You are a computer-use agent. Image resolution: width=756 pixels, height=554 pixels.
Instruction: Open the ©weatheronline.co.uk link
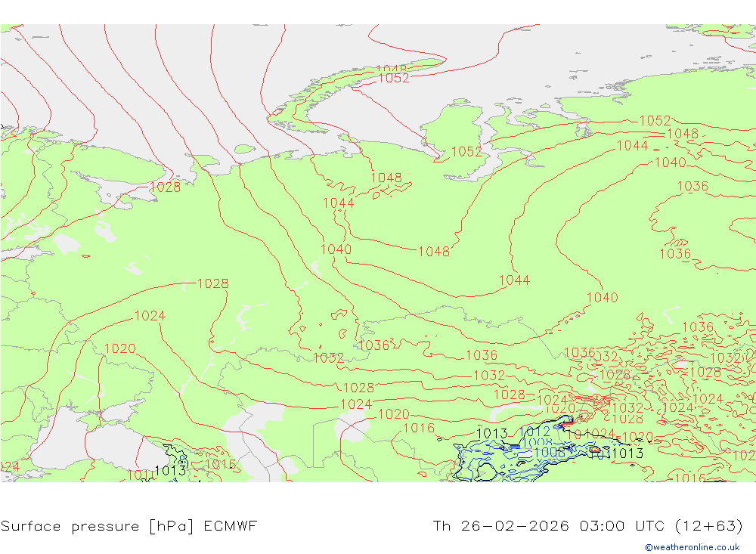click(692, 547)
